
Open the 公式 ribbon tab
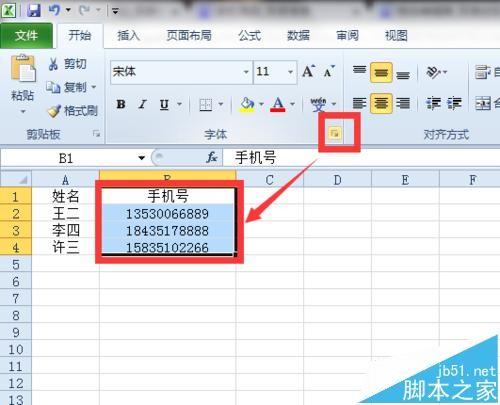[x=249, y=35]
